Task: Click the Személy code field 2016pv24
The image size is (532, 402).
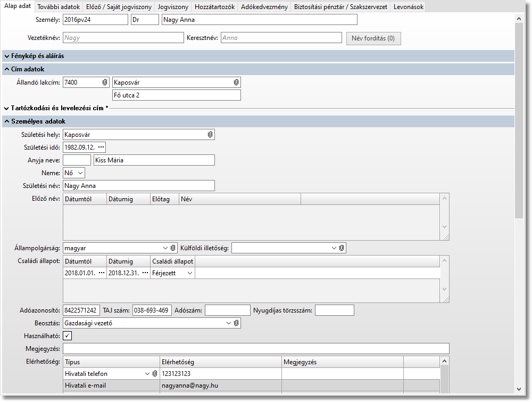Action: (95, 20)
